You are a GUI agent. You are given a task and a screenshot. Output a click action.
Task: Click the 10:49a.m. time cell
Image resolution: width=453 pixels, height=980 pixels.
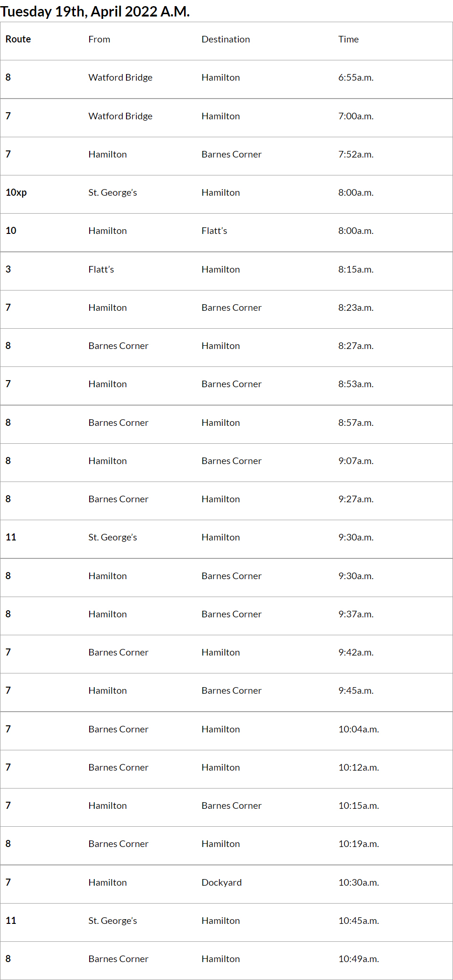[359, 959]
